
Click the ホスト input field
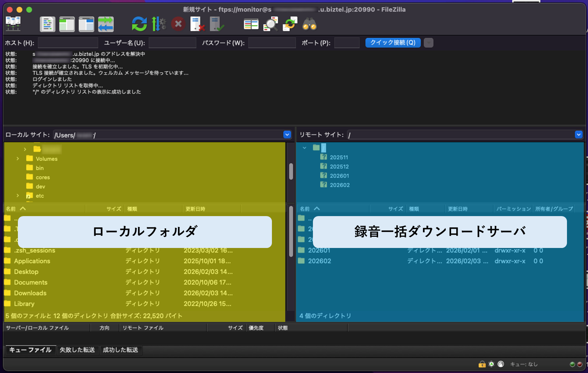pos(68,43)
